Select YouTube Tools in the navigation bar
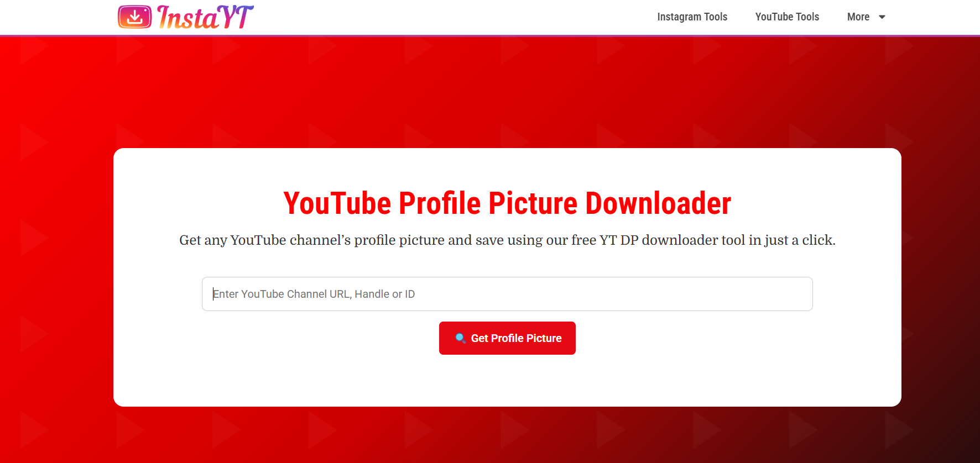The image size is (980, 463). click(787, 17)
